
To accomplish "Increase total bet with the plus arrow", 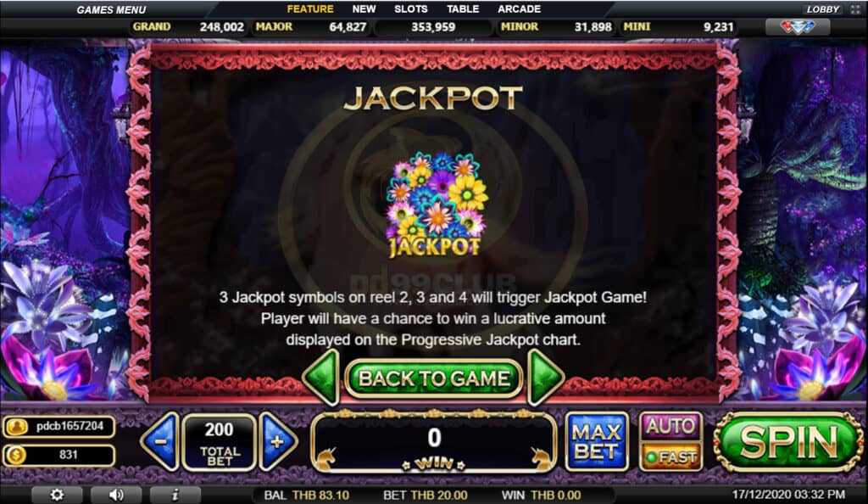I will (278, 441).
